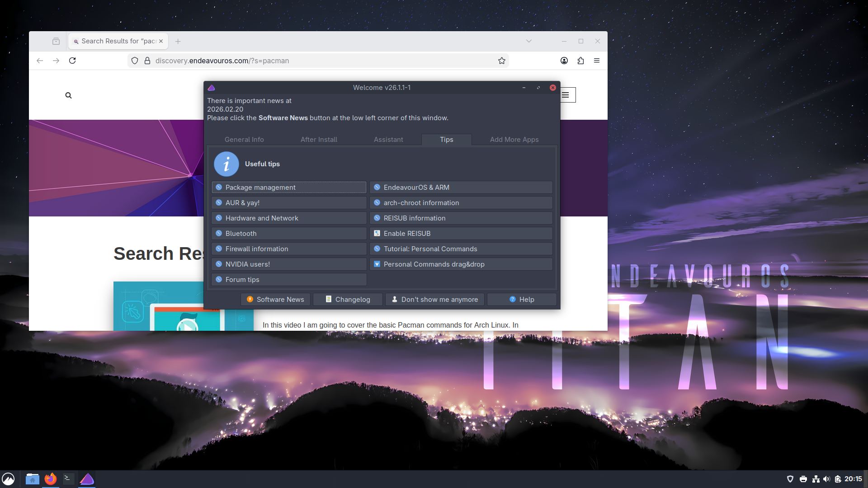
Task: Open Hardware and Network tip
Action: pos(289,218)
